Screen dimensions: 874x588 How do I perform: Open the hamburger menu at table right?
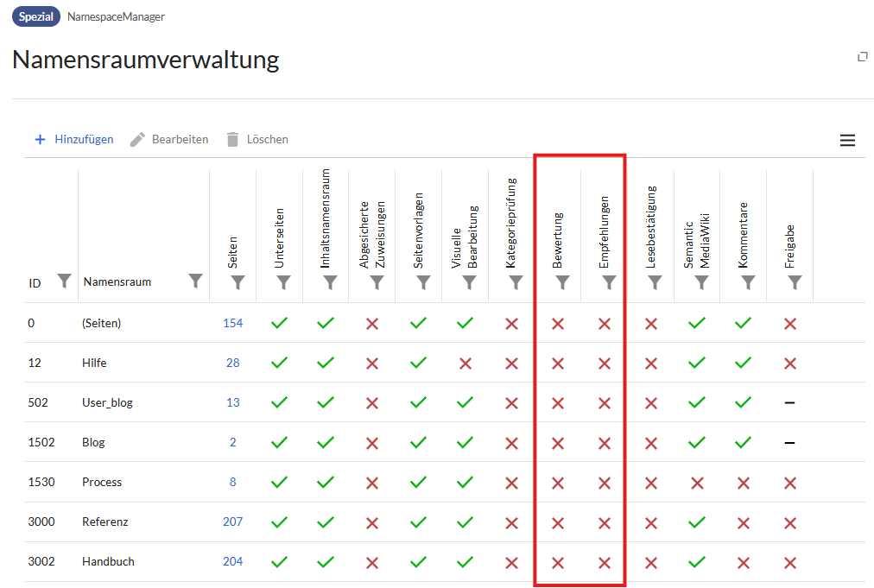pyautogui.click(x=847, y=141)
